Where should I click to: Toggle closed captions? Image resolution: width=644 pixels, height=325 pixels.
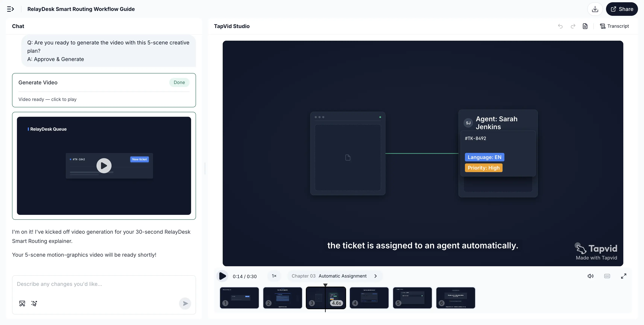[607, 276]
